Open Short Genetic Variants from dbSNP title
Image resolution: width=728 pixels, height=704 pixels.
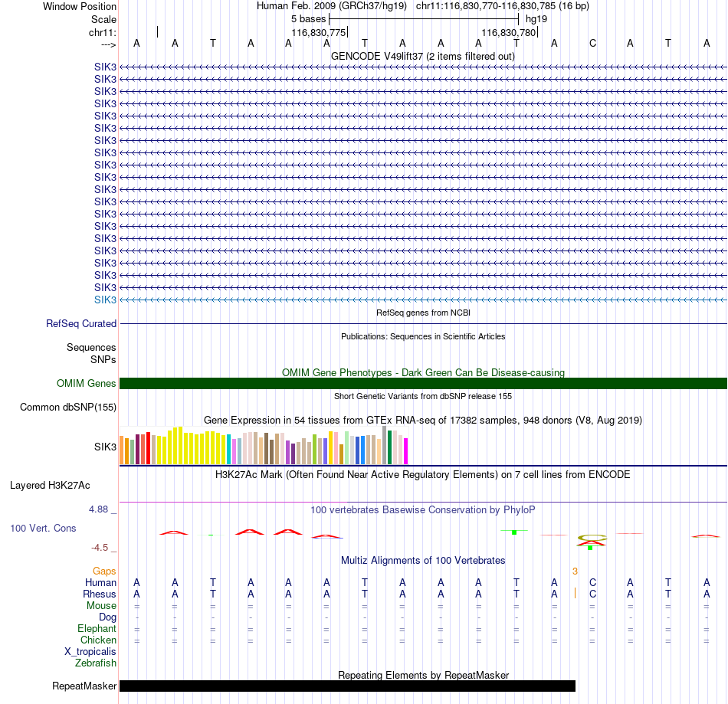(x=423, y=396)
